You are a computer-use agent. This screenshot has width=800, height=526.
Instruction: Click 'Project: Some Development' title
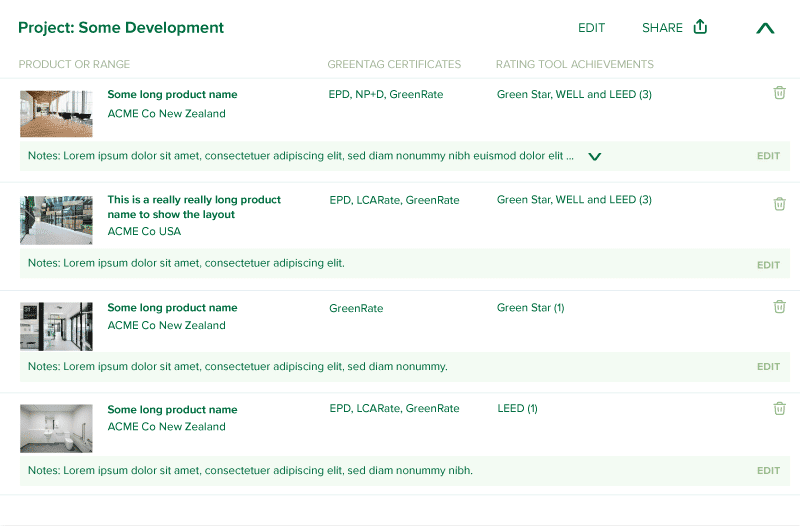pos(121,28)
